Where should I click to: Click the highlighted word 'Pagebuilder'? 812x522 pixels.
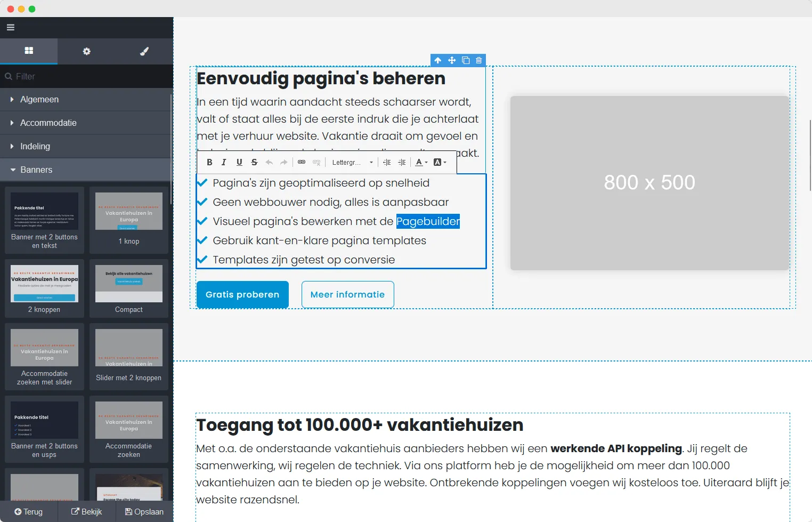428,221
